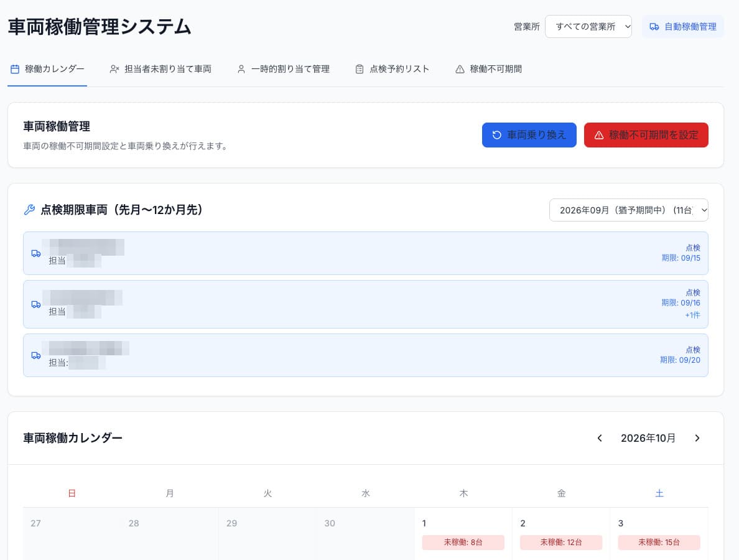Open the 自動稼働管理 button

coord(682,27)
